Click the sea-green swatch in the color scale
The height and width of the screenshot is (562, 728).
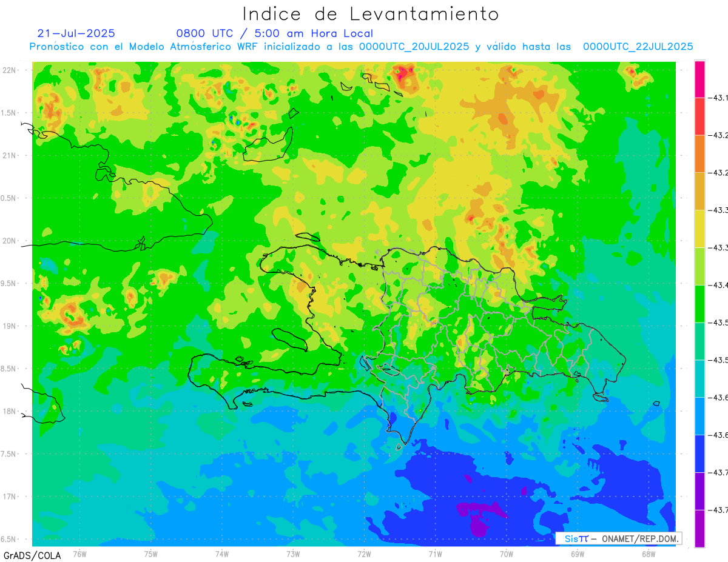[699, 341]
